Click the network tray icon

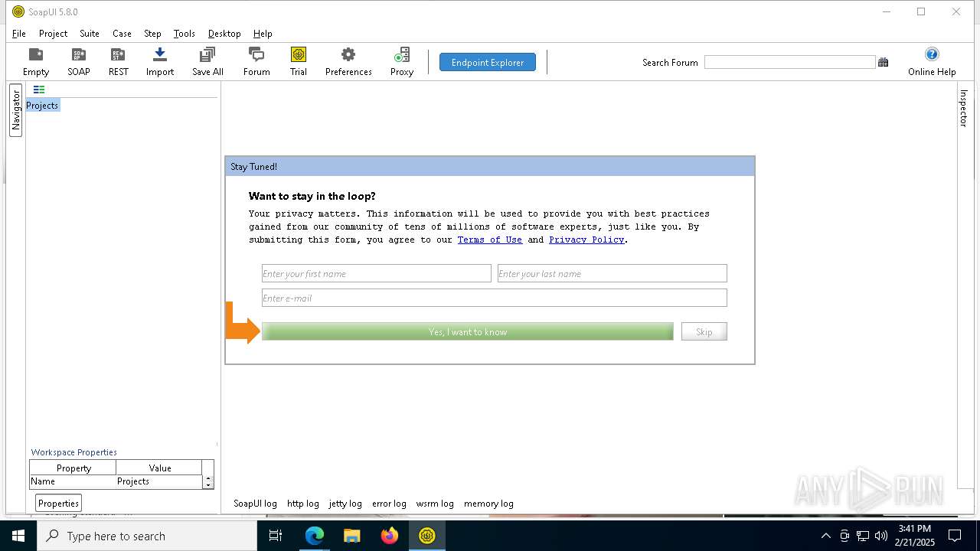pyautogui.click(x=863, y=536)
